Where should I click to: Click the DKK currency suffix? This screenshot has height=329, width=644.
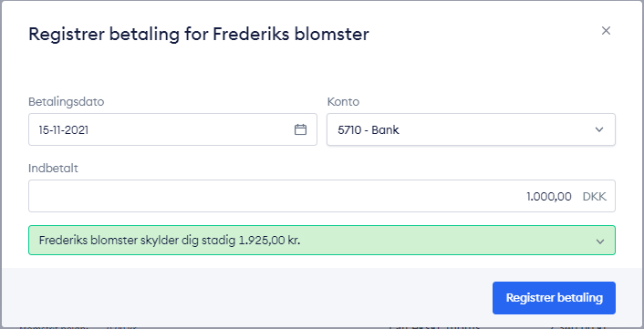tap(595, 197)
